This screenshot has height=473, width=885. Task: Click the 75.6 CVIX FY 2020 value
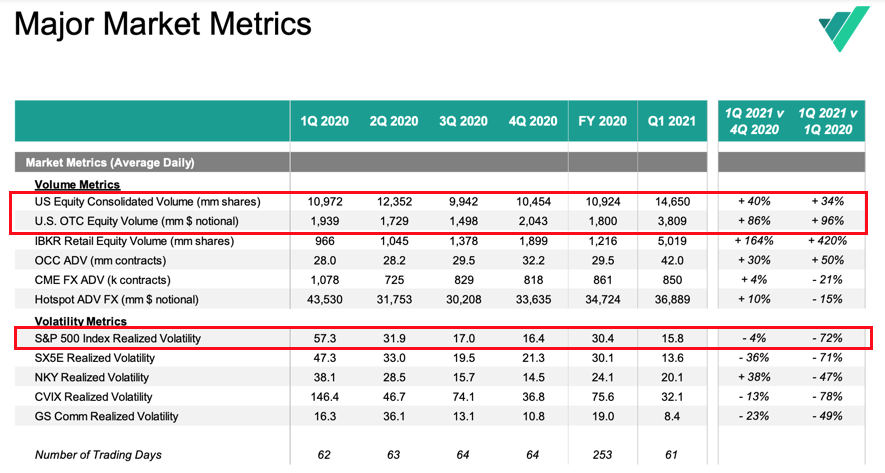pos(603,397)
